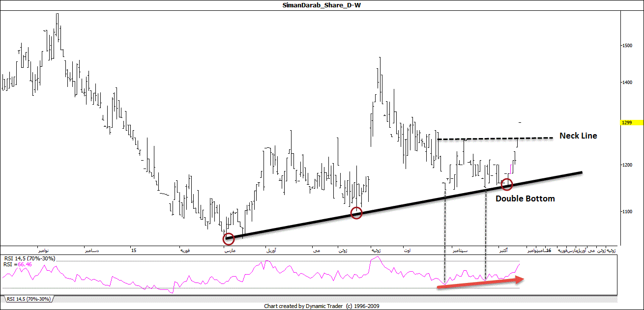Click the magenta RSI value 66.46
The width and height of the screenshot is (644, 310).
coord(26,264)
